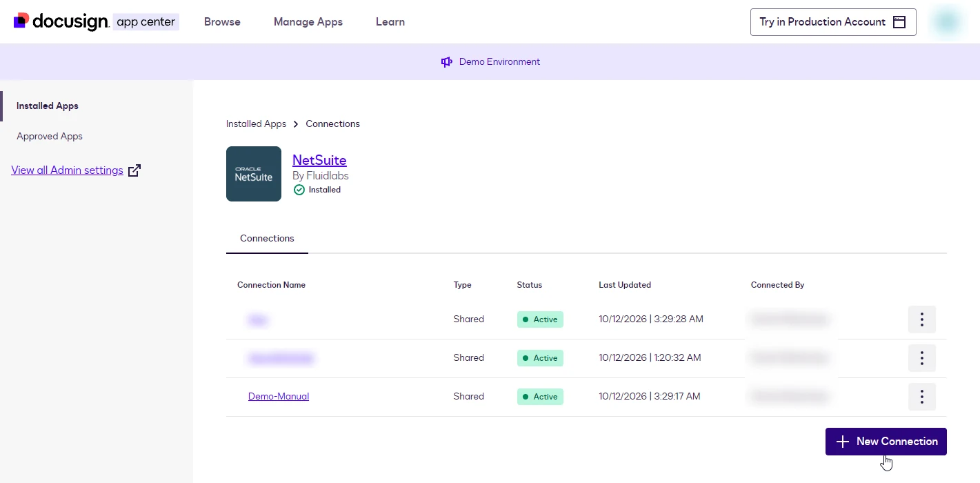The width and height of the screenshot is (980, 483).
Task: Select Installed Apps in sidebar
Action: pos(48,106)
